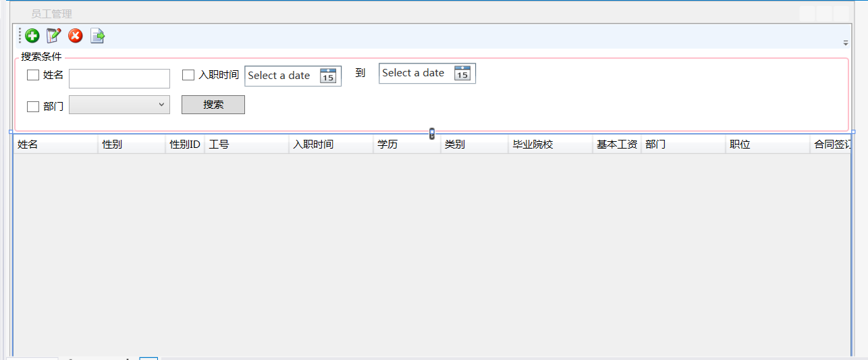
Task: Sort by the 工号 column header
Action: tap(247, 145)
